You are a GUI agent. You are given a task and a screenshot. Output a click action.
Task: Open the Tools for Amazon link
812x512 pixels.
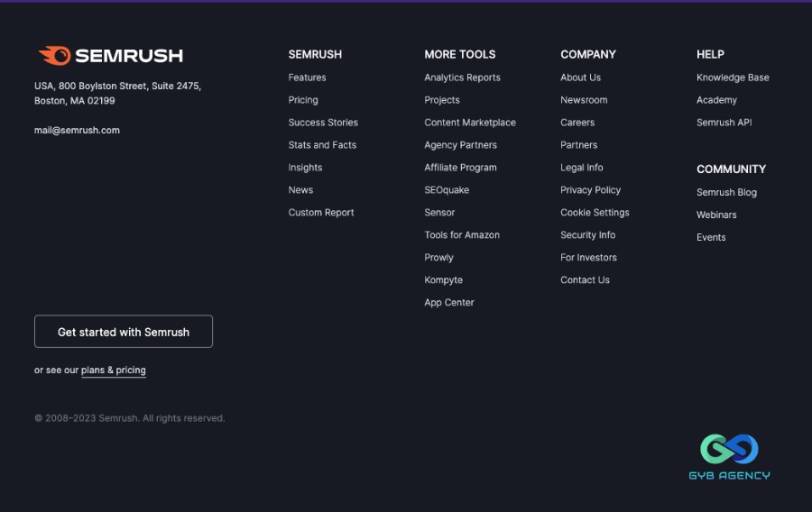point(462,234)
